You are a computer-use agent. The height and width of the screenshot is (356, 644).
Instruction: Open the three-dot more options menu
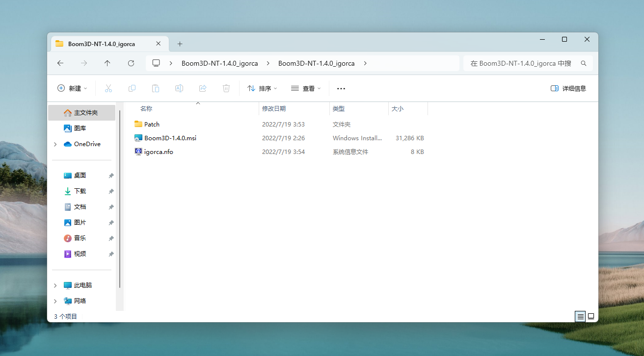click(x=341, y=89)
